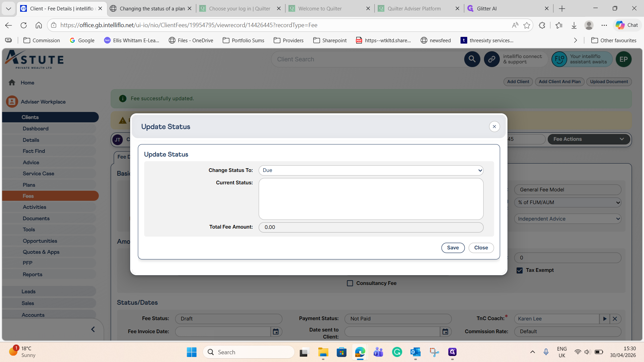This screenshot has height=362, width=644.
Task: Open the Portfolio Sums favourites folder
Action: tap(244, 40)
